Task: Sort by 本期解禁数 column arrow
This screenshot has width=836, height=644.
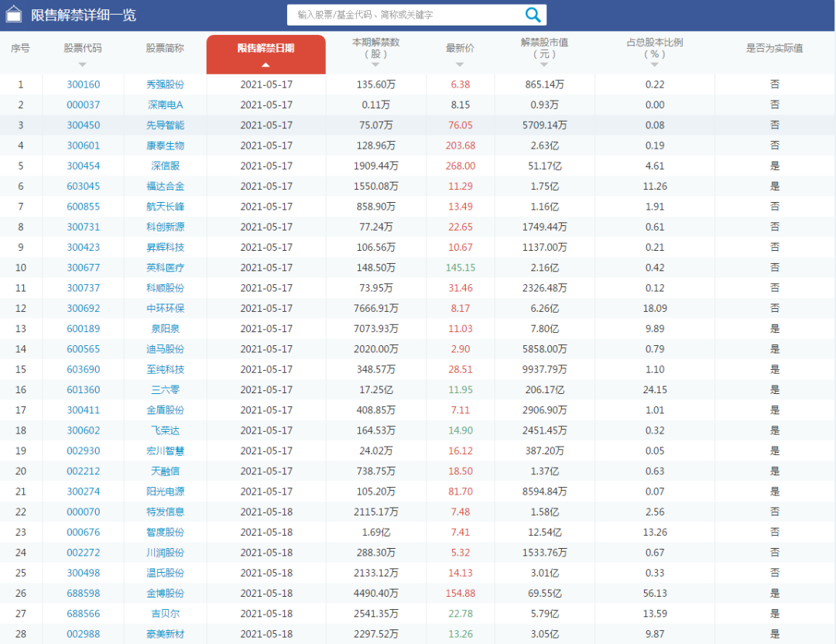Action: [375, 64]
